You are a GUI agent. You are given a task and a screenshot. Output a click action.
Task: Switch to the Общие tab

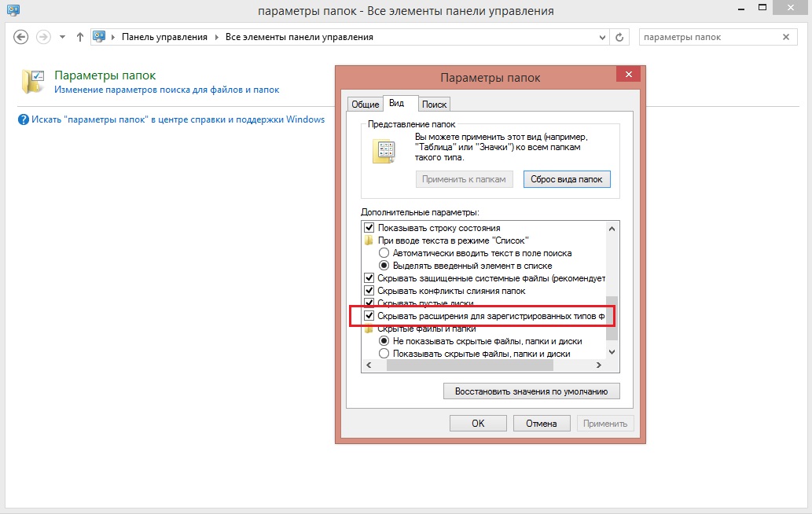pos(365,104)
